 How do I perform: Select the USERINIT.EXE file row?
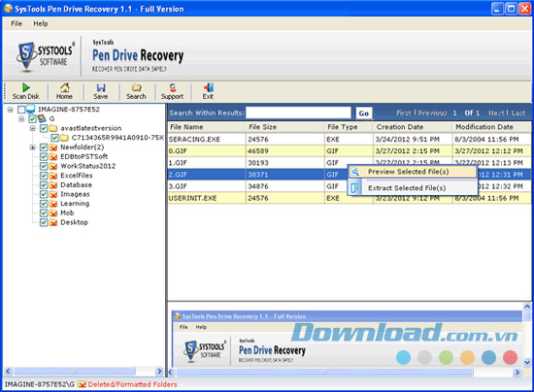(350, 198)
